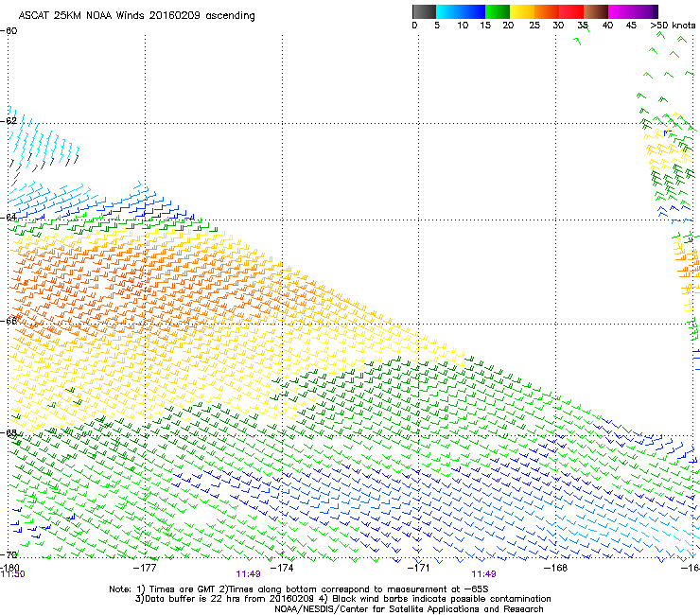Click the '40' legend scale label

pyautogui.click(x=607, y=26)
